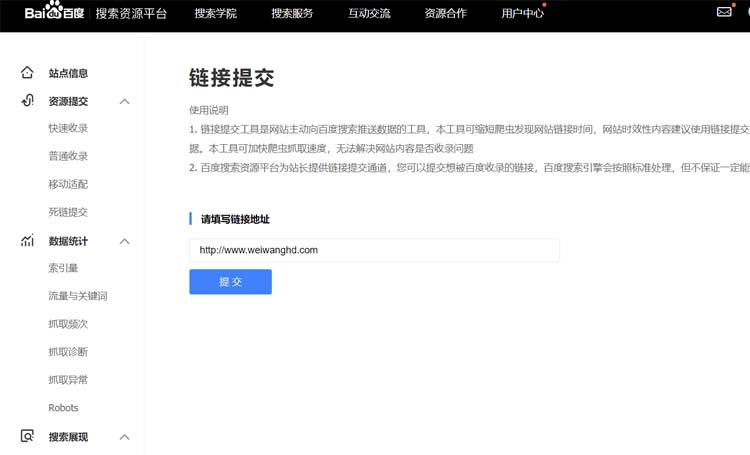The height and width of the screenshot is (455, 750).
Task: Open 死链提交 in sidebar
Action: coord(68,212)
